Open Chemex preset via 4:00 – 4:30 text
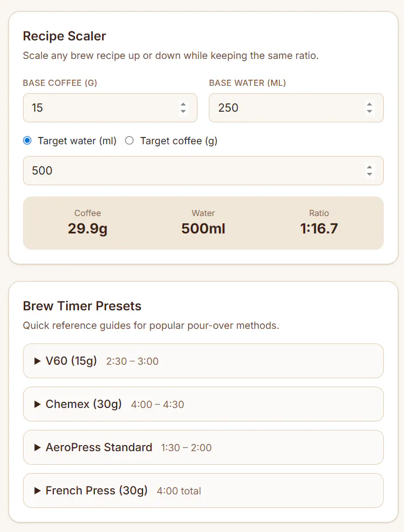Viewport: 404px width, 532px height. point(158,405)
